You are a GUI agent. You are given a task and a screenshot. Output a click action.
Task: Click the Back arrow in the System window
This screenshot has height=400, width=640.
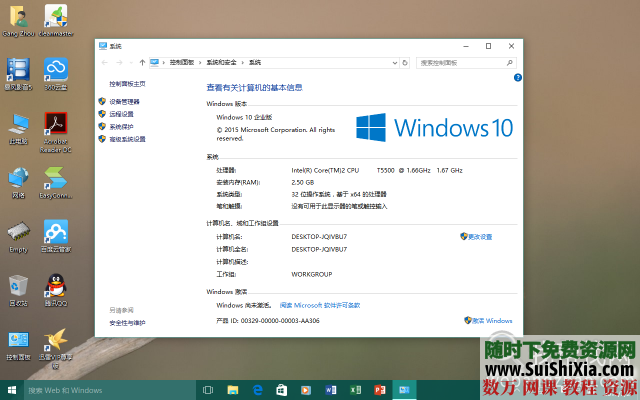pos(104,62)
